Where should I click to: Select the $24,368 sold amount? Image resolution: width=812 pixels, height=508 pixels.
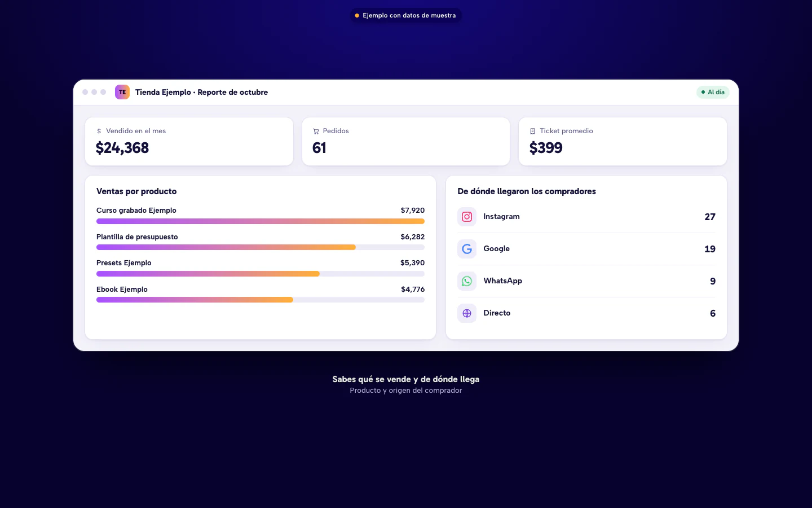click(122, 148)
